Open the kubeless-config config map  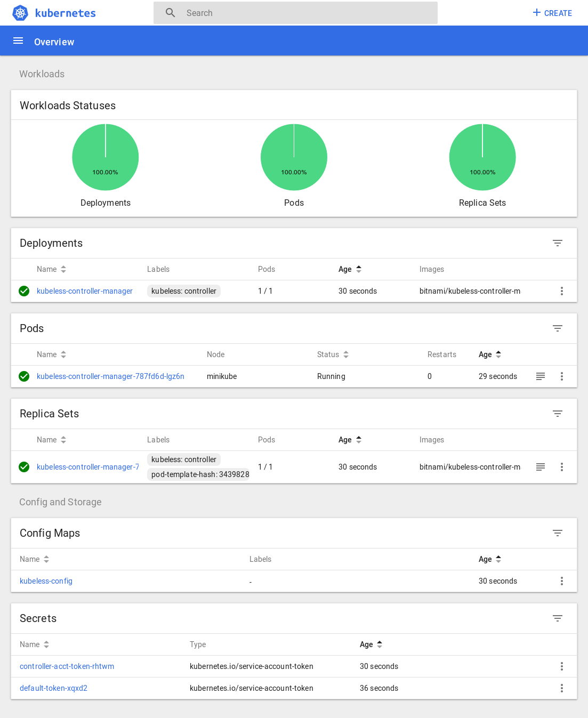click(46, 581)
